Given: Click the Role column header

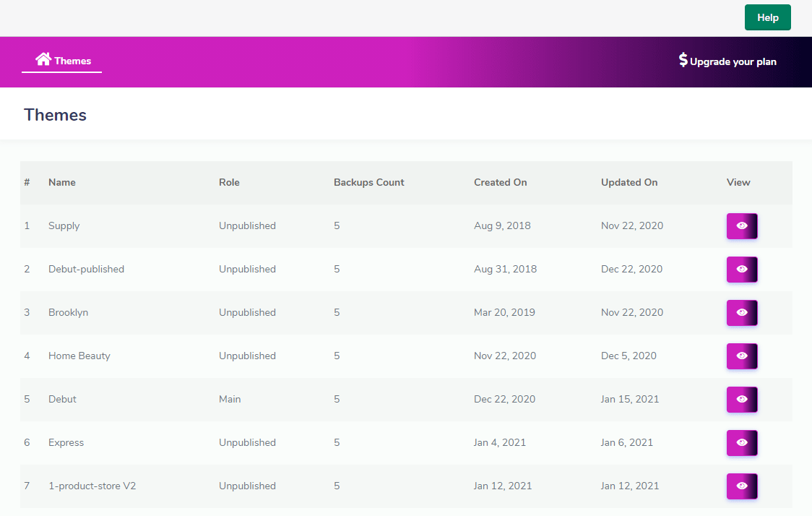Looking at the screenshot, I should 229,182.
